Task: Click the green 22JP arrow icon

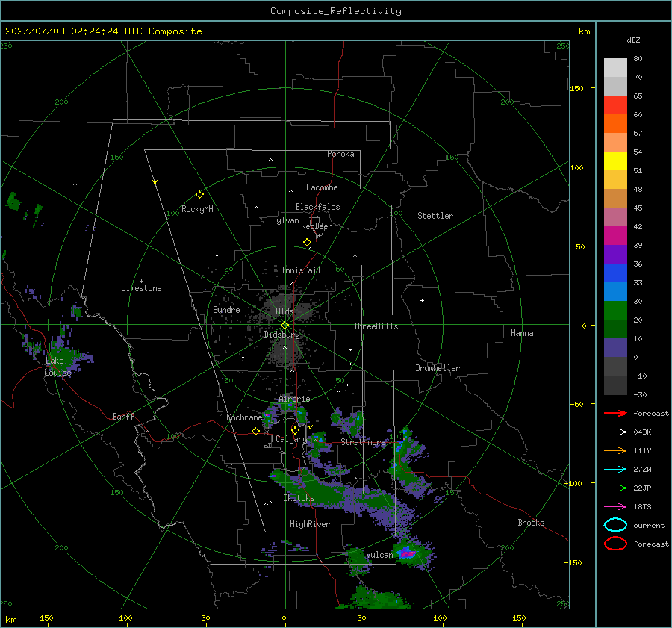Action: tap(615, 488)
